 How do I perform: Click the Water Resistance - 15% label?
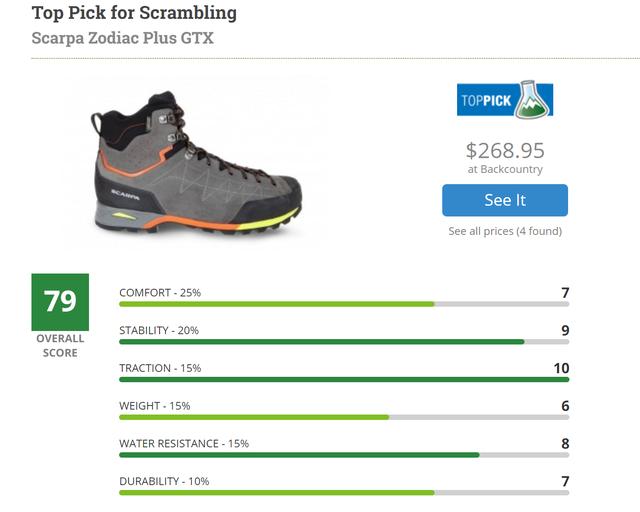click(x=184, y=444)
